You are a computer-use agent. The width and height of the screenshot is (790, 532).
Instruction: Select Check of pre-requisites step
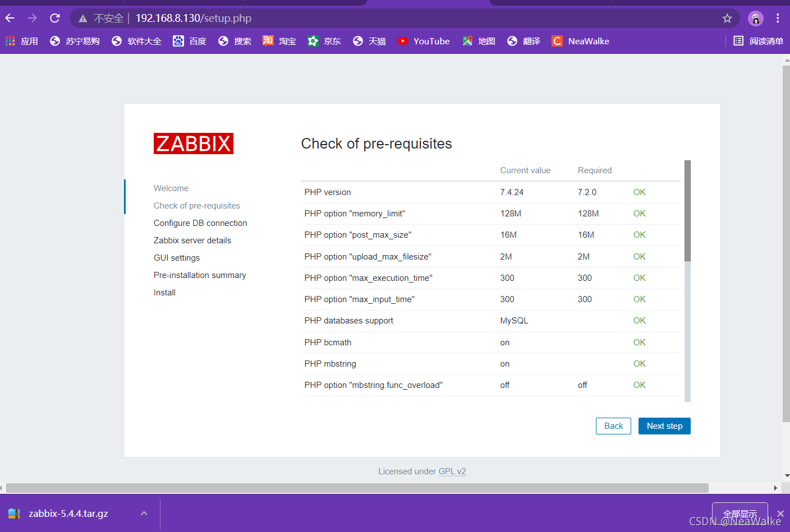pyautogui.click(x=197, y=206)
